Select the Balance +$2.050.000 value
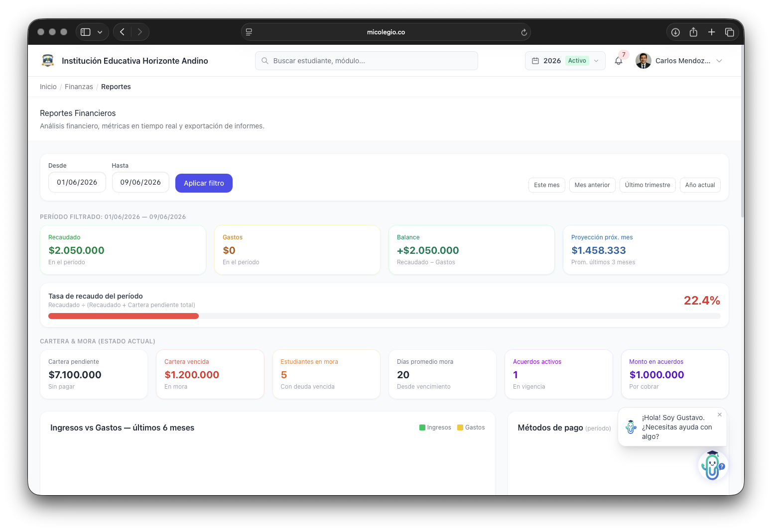 coord(428,250)
